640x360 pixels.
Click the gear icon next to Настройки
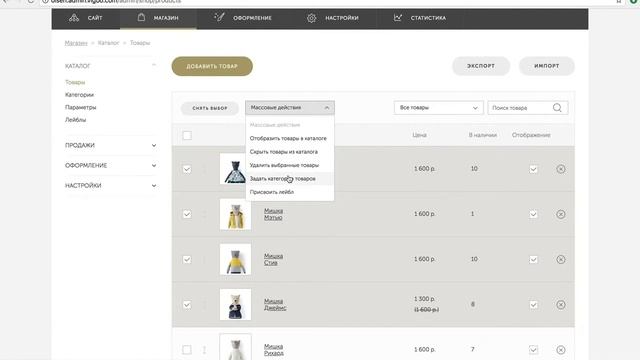pos(311,18)
